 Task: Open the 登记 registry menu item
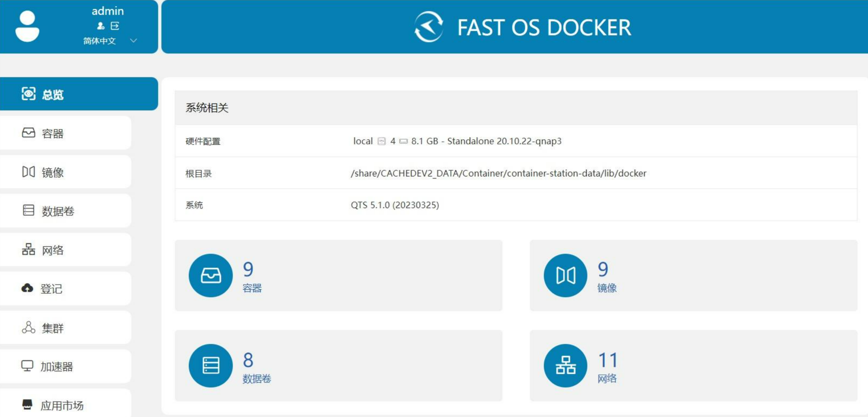[x=65, y=289]
